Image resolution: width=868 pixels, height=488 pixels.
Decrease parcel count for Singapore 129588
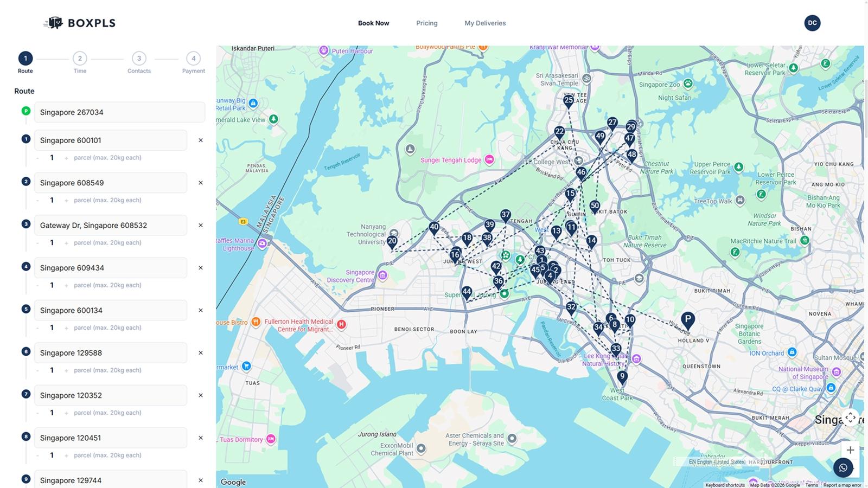(37, 370)
